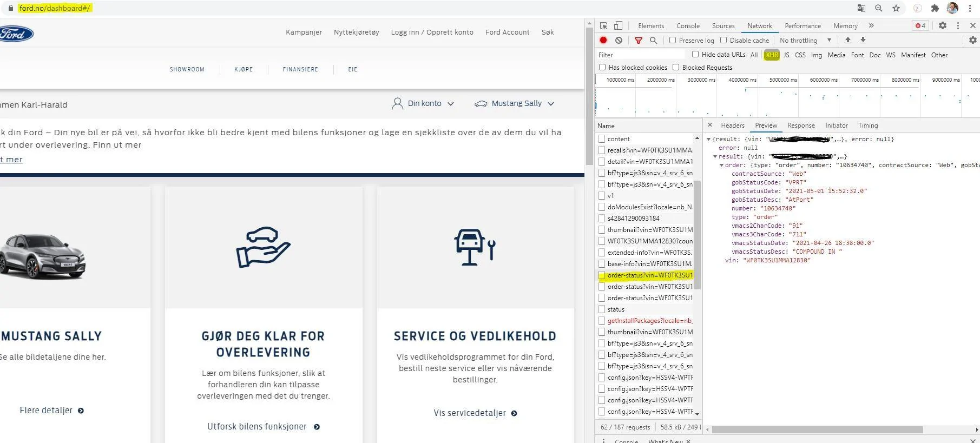
Task: Click the site padlock icon
Action: (x=11, y=8)
